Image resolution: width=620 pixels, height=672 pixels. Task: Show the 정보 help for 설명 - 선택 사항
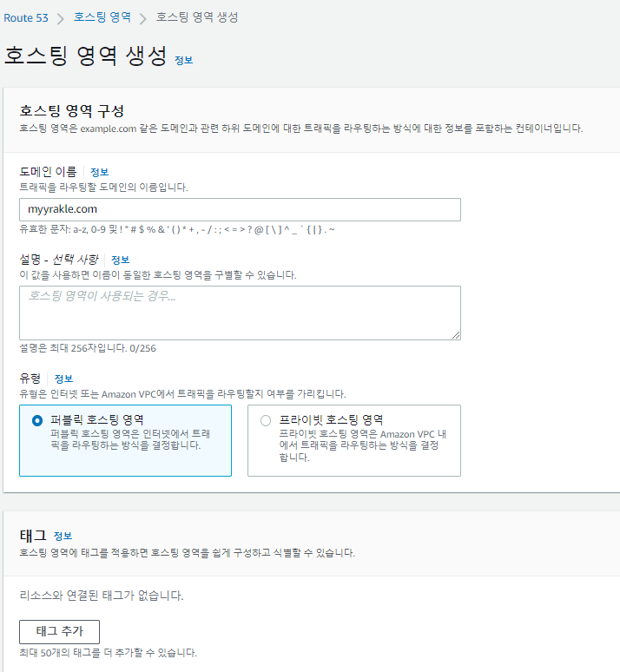(120, 260)
